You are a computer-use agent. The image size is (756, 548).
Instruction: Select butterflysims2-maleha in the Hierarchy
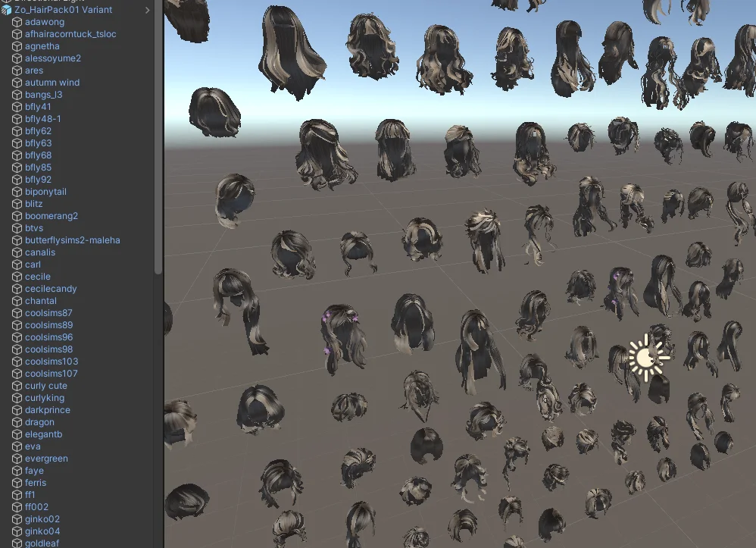pos(73,240)
